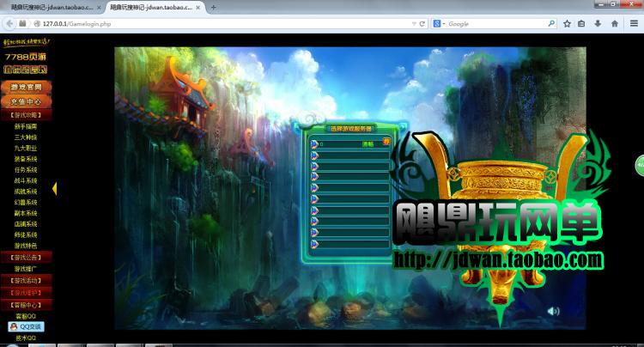The image size is (644, 347).
Task: Switch to the first browser tab
Action: (50, 7)
